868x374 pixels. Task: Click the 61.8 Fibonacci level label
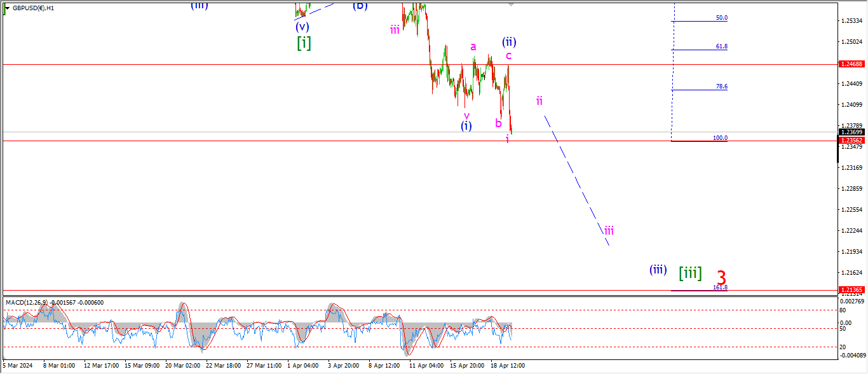[x=721, y=46]
